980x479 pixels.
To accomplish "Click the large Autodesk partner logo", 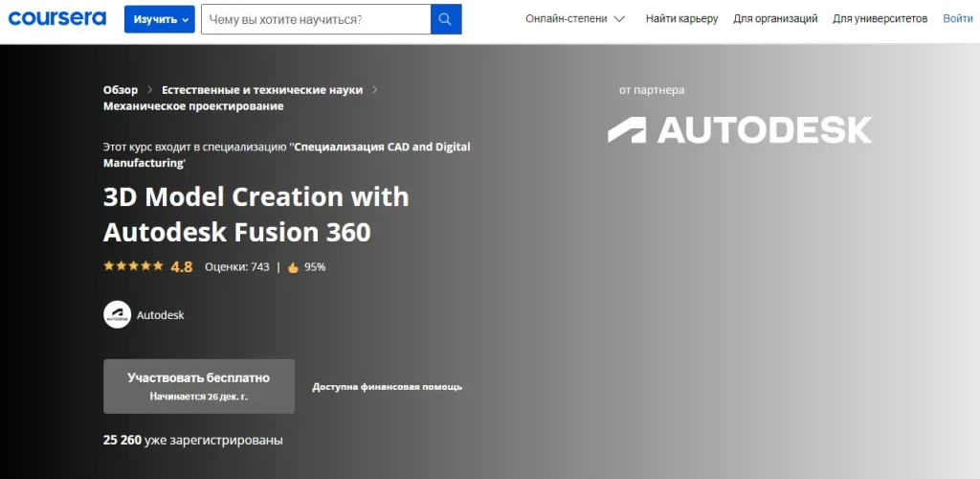I will 740,129.
